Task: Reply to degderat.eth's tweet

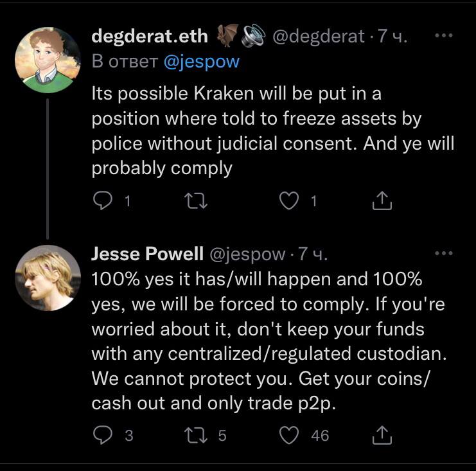Action: click(x=103, y=201)
